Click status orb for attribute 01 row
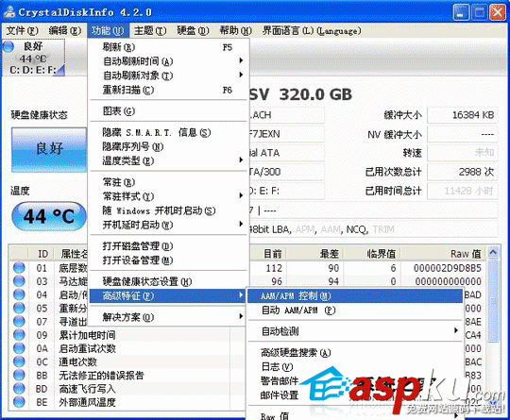This screenshot has width=510, height=420. click(19, 268)
